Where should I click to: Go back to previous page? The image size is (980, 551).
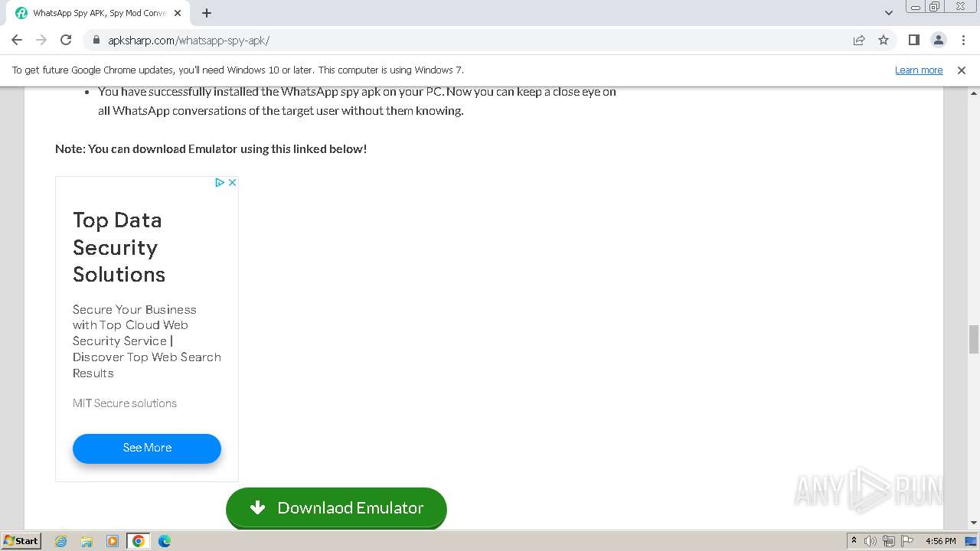17,40
